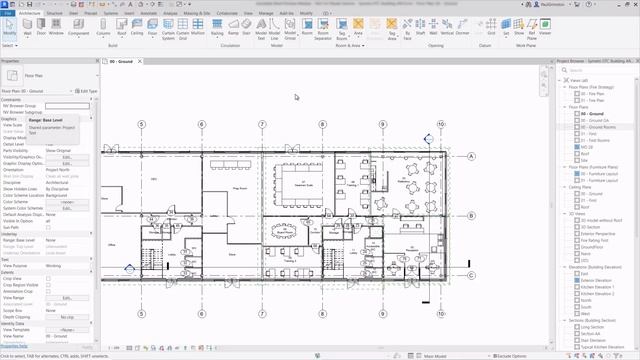Select the Room tool
This screenshot has height=360, width=640.
[x=307, y=27]
